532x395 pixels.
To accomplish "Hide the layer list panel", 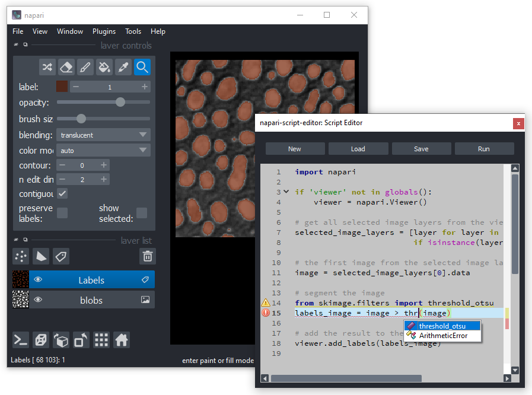I will (16, 240).
